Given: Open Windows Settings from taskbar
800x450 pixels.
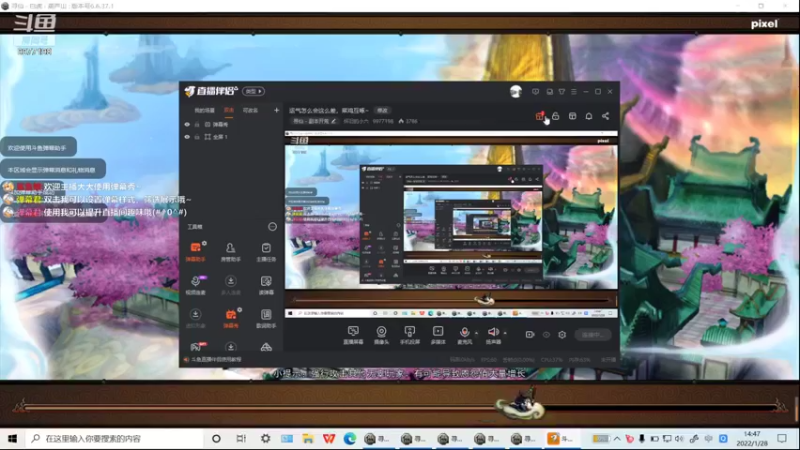Looking at the screenshot, I should tap(265, 439).
